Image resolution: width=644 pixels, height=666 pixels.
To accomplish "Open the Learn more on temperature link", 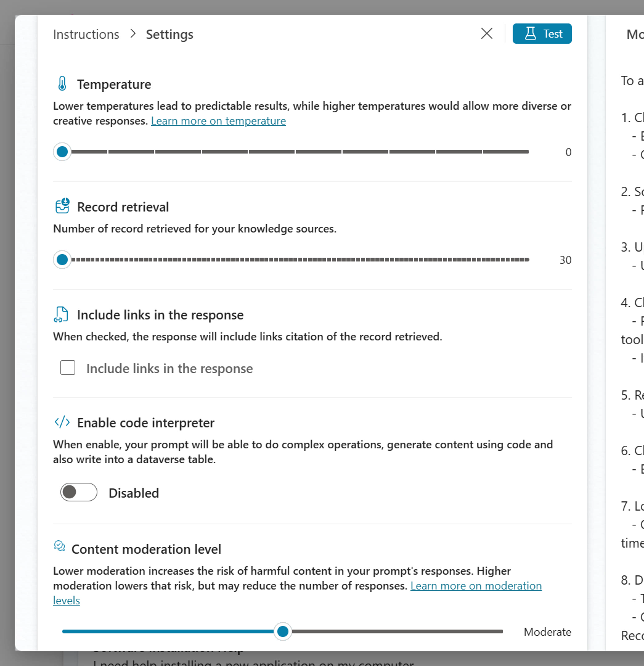I will click(x=218, y=120).
